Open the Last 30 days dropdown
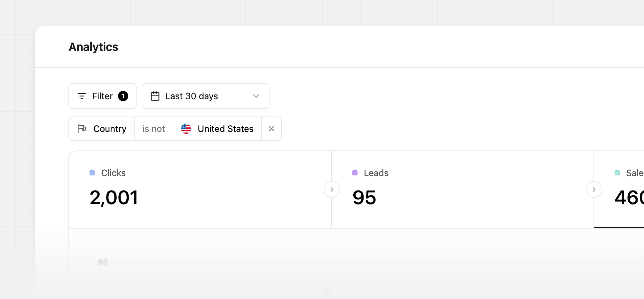Screen dimensions: 644x299 (x=205, y=96)
